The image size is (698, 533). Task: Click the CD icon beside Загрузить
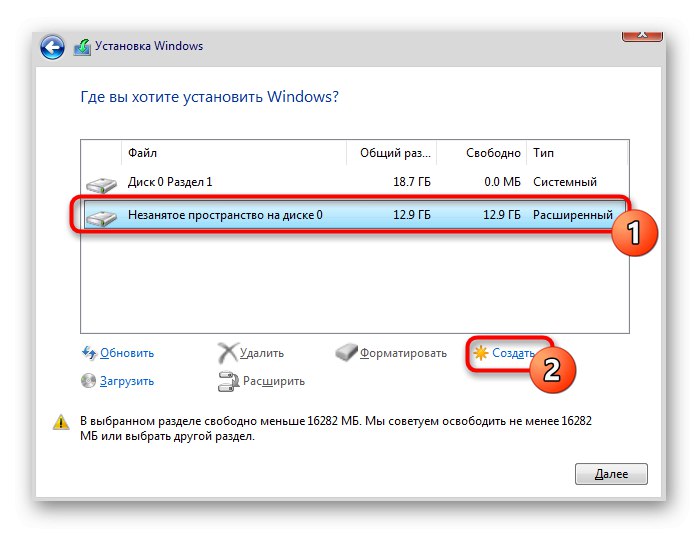(88, 381)
